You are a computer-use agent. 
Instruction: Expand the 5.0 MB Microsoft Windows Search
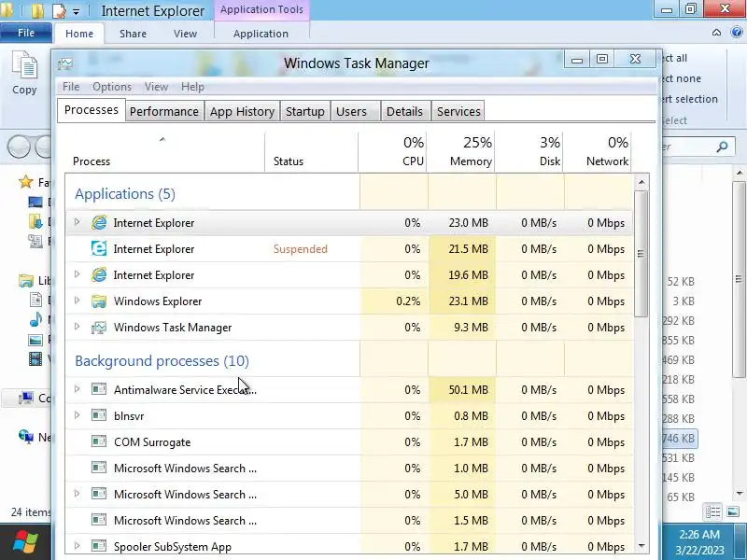[x=77, y=494]
